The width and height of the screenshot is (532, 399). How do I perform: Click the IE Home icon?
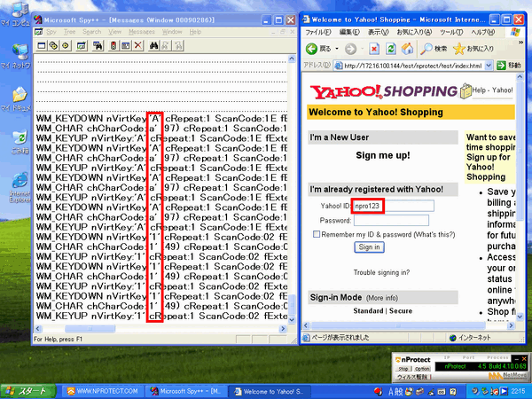[407, 49]
